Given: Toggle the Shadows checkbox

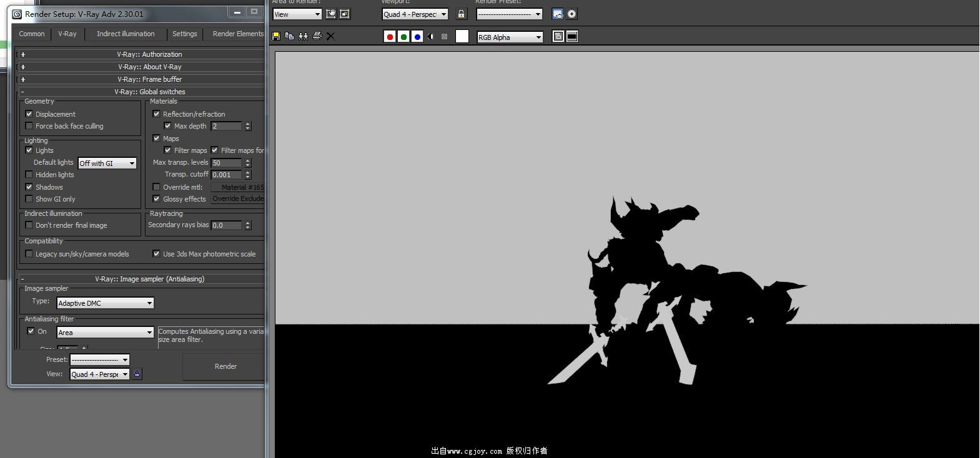Looking at the screenshot, I should [x=29, y=187].
